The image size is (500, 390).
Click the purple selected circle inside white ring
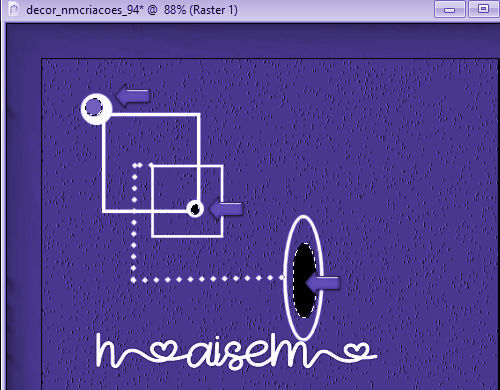point(94,107)
